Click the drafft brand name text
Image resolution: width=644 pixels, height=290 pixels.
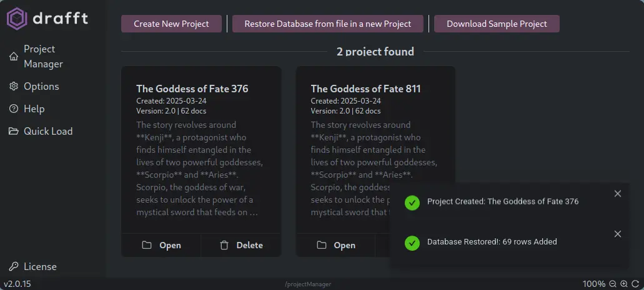click(x=61, y=19)
